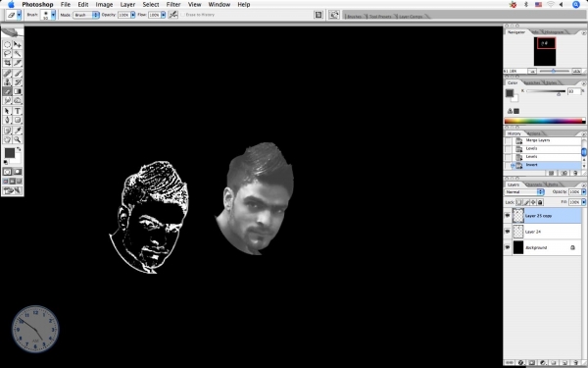This screenshot has width=588, height=368.
Task: Select the Pen tool
Action: (7, 120)
